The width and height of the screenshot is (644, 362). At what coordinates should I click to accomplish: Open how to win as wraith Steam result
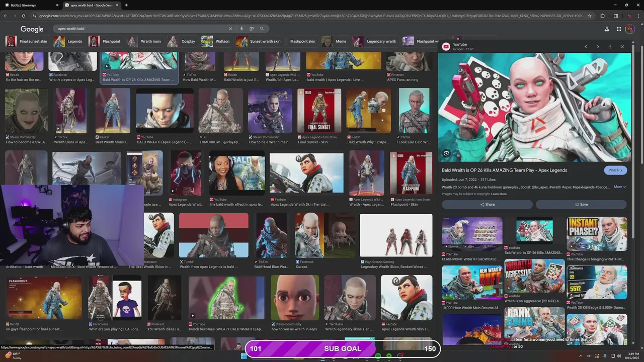click(x=295, y=297)
